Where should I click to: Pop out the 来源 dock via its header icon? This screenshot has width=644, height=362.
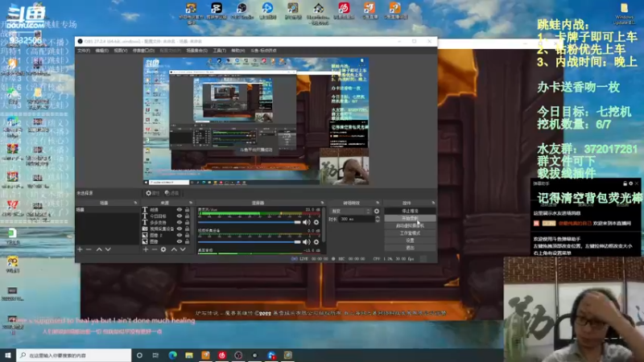pyautogui.click(x=190, y=203)
